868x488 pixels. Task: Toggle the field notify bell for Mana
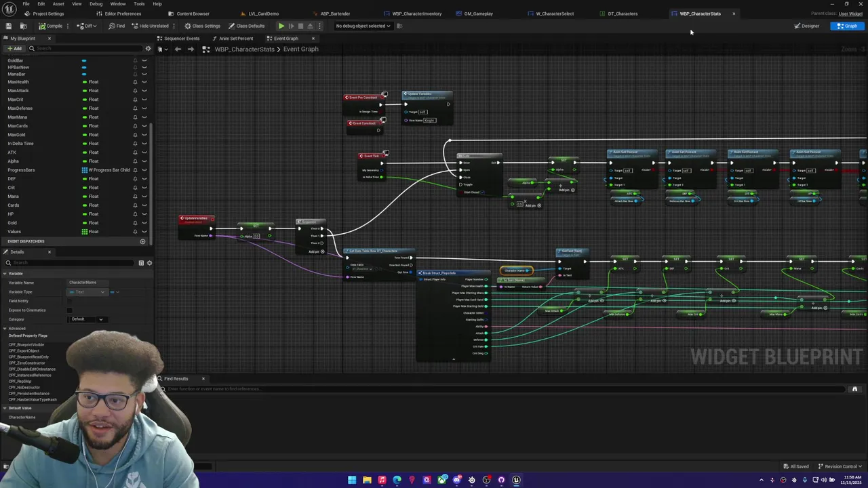135,197
